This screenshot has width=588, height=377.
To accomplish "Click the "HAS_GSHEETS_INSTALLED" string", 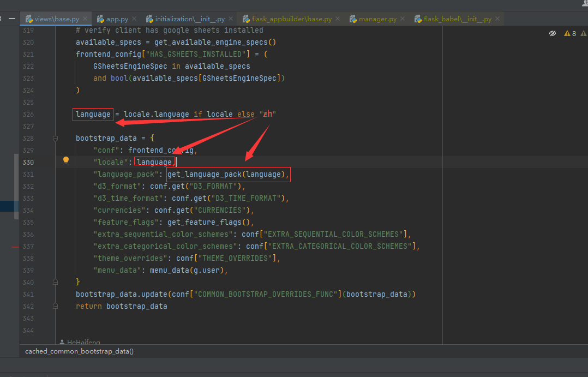I will point(195,55).
